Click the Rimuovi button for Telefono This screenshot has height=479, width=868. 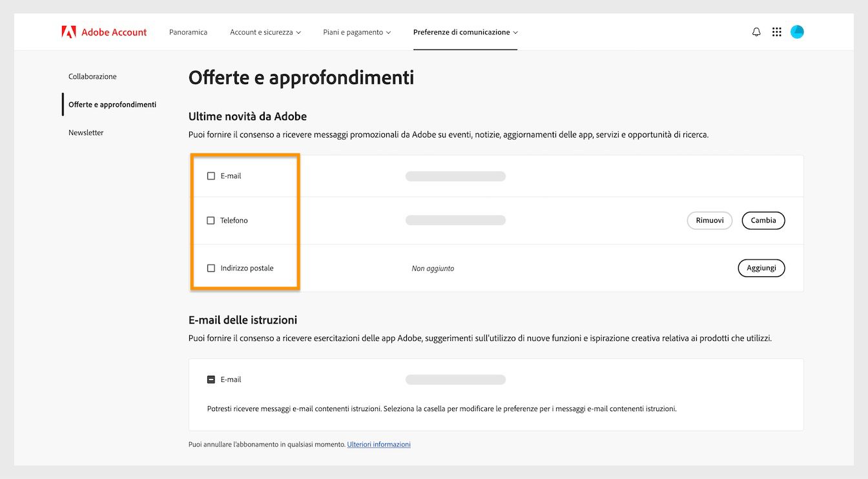click(709, 220)
